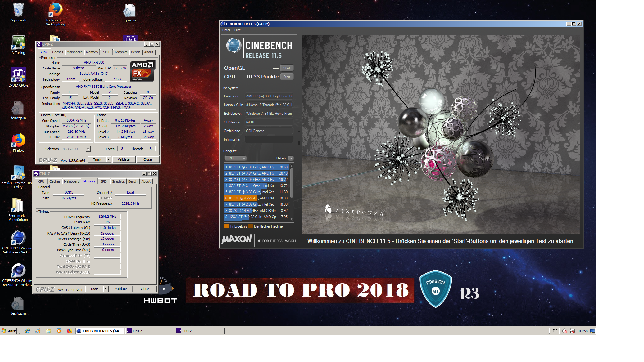Click the Internet Explorer quick launch icon
644x362 pixels.
[x=28, y=331]
